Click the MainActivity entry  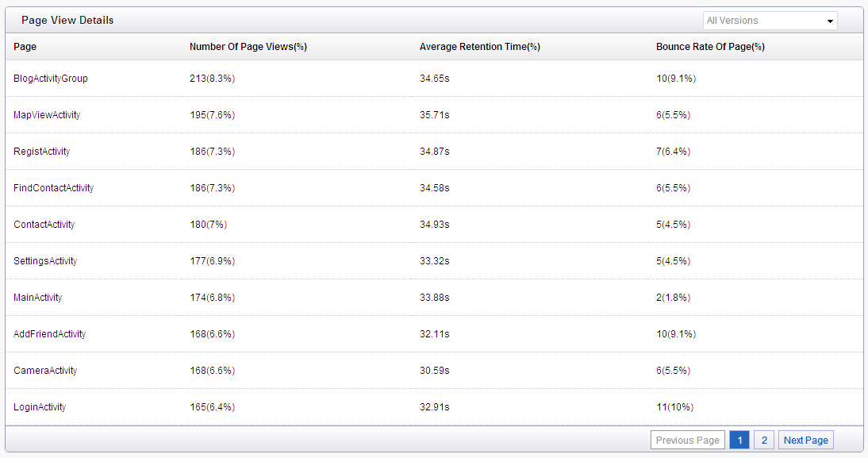[37, 298]
